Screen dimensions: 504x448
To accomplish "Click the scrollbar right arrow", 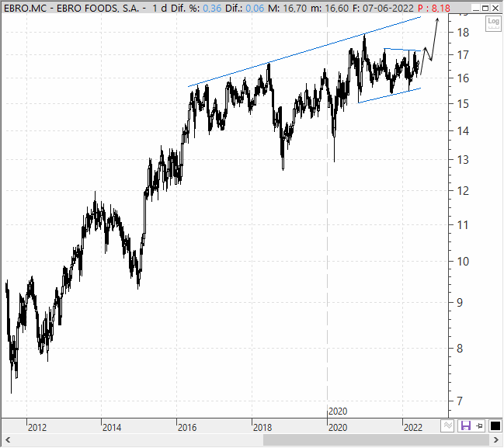I will (x=496, y=440).
